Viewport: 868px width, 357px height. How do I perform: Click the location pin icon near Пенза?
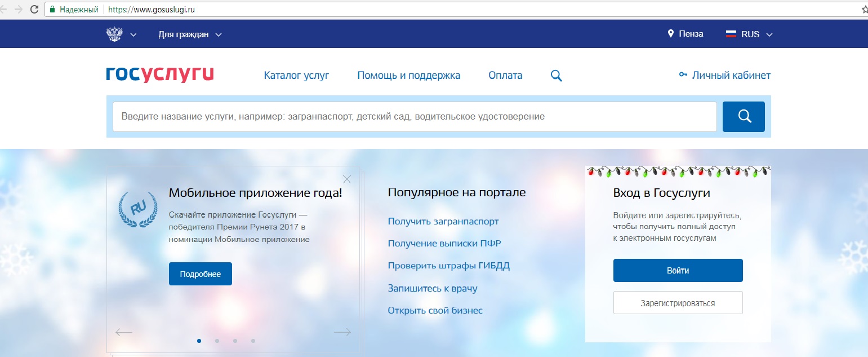coord(670,34)
